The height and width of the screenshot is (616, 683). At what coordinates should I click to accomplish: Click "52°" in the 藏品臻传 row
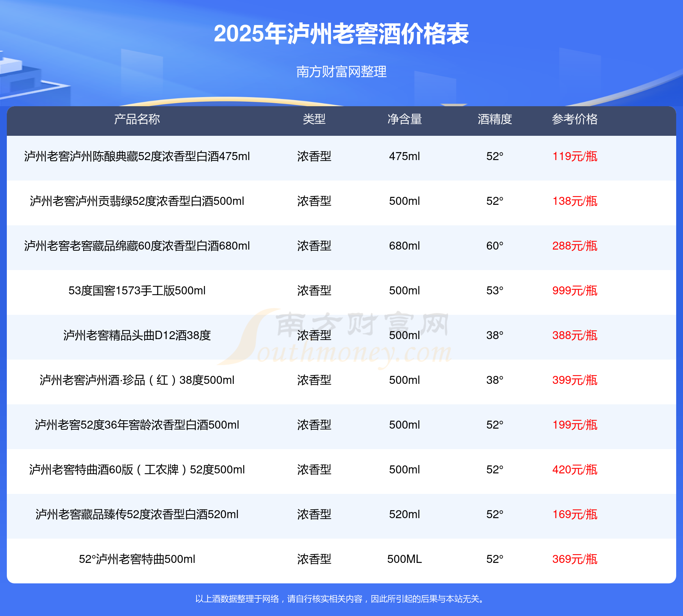(x=495, y=514)
